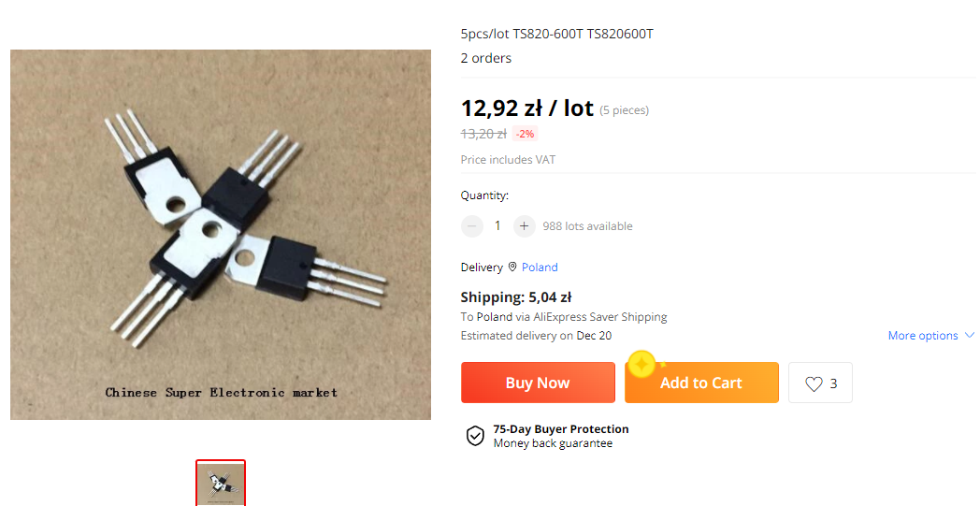Change delivery country from Poland
The width and height of the screenshot is (980, 506).
tap(540, 267)
